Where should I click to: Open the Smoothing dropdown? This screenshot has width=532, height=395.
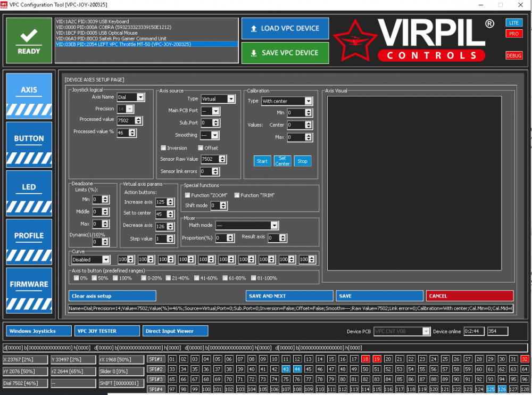tap(215, 135)
